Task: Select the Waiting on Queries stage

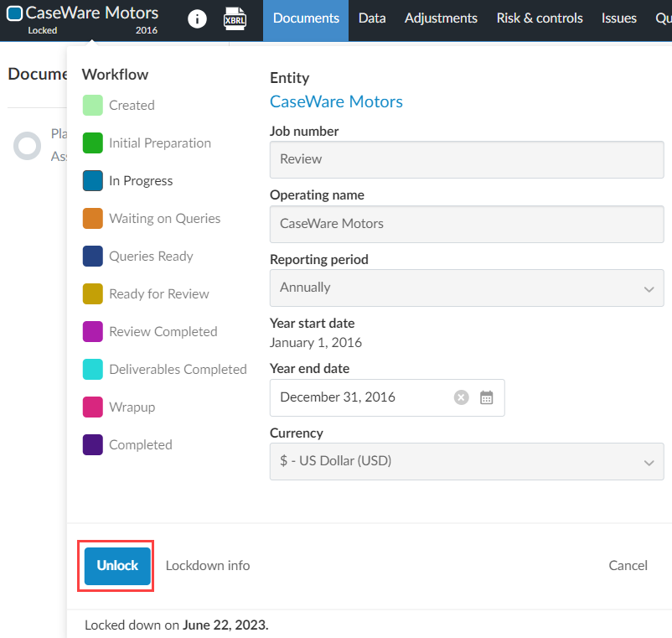Action: pyautogui.click(x=164, y=219)
